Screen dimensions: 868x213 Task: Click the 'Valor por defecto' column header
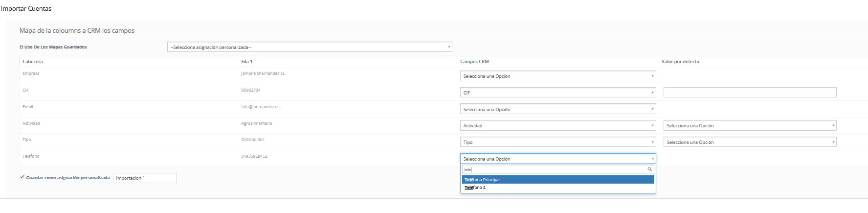pos(680,62)
